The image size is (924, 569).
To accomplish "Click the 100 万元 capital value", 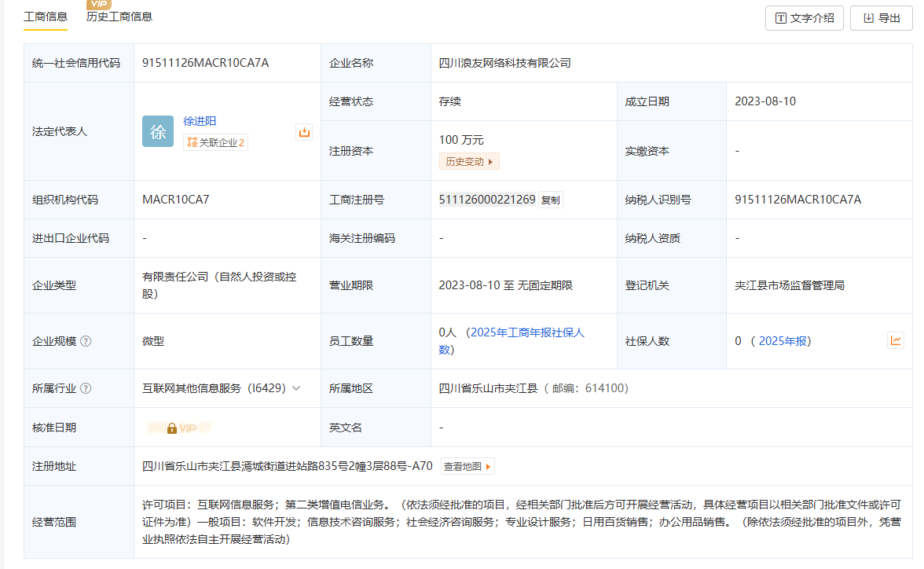I will pyautogui.click(x=461, y=140).
